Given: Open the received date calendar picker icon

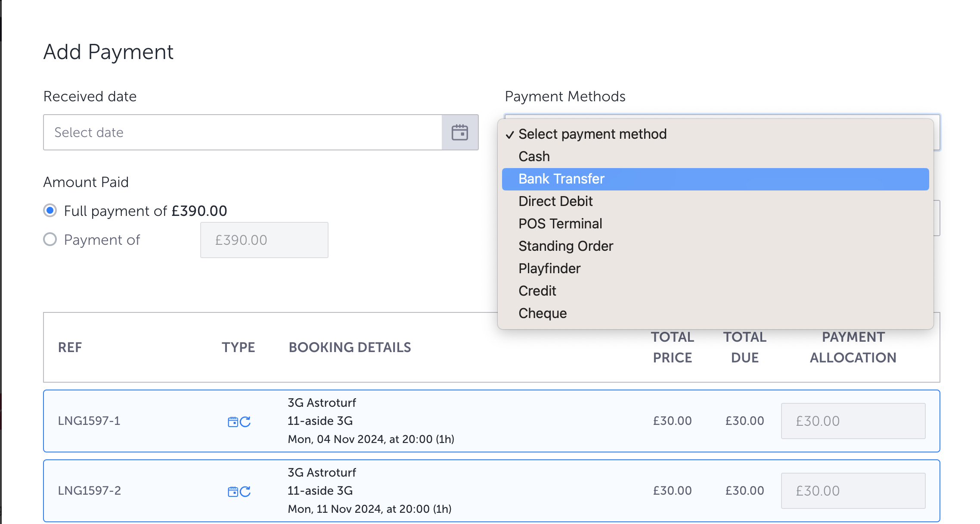Looking at the screenshot, I should [x=459, y=132].
